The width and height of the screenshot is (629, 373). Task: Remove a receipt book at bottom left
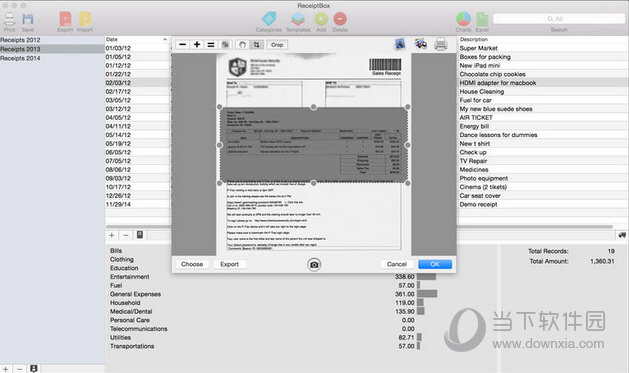click(x=20, y=369)
